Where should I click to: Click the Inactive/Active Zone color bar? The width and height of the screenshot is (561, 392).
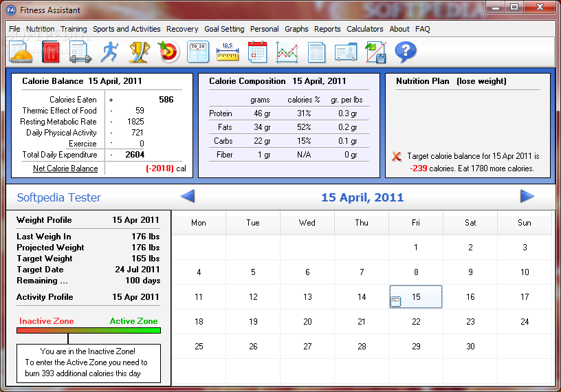89,330
